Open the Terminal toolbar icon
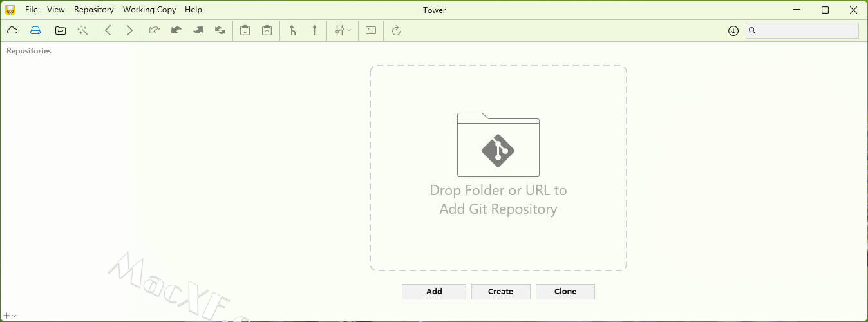Image resolution: width=868 pixels, height=322 pixels. tap(371, 30)
